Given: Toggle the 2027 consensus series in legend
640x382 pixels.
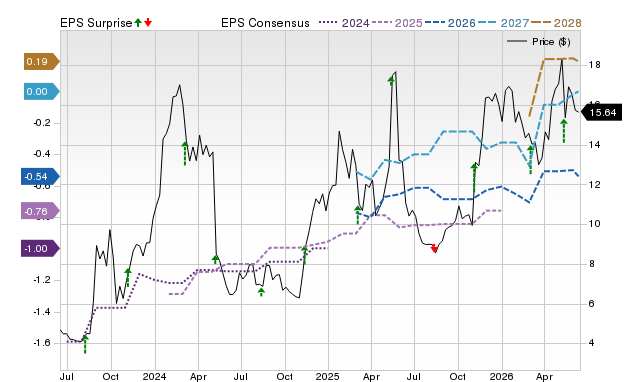Looking at the screenshot, I should tap(503, 23).
